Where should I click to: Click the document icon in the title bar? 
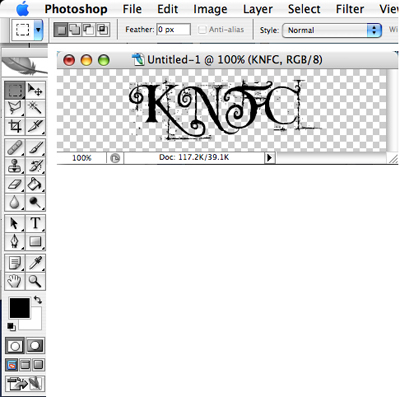[138, 60]
